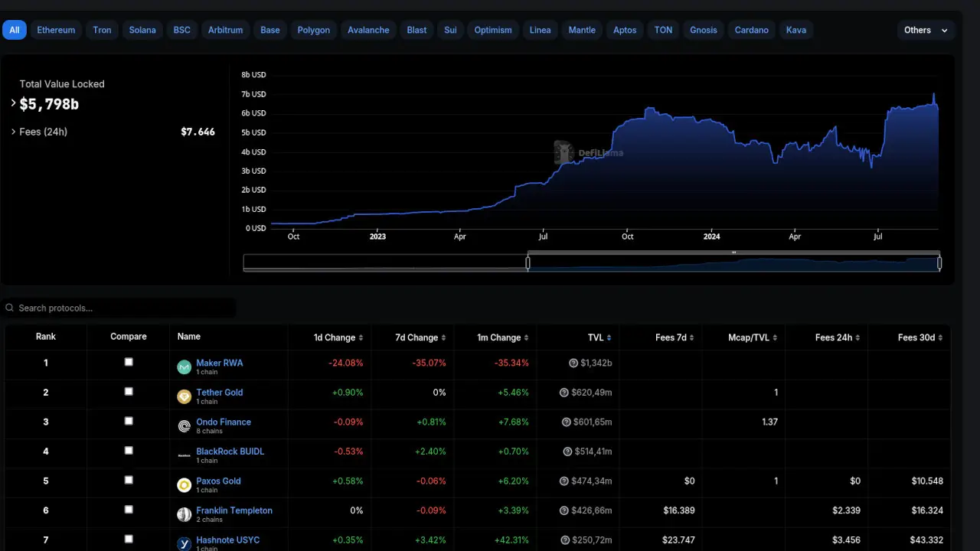Filter by Arbitrum chain
Screen dimensions: 980x551
(225, 30)
